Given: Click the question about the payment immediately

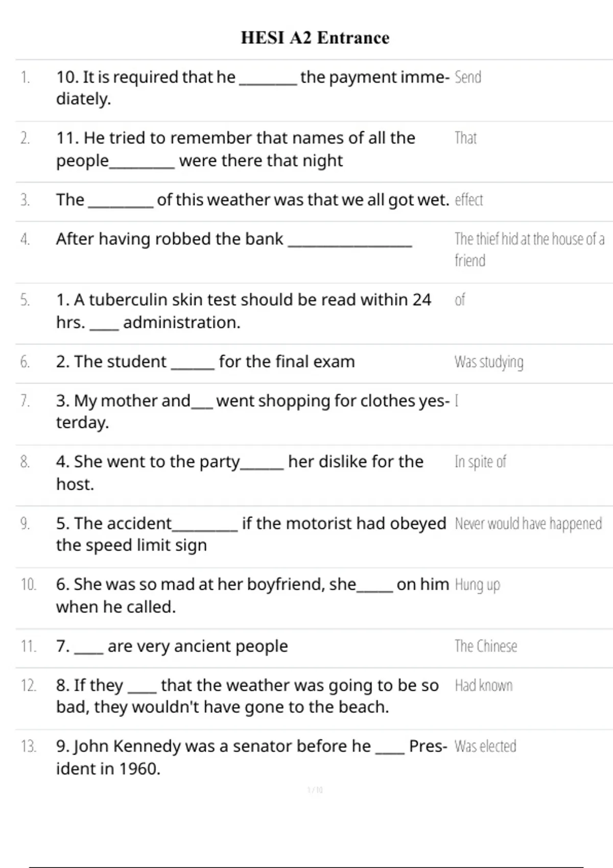Looking at the screenshot, I should [252, 87].
